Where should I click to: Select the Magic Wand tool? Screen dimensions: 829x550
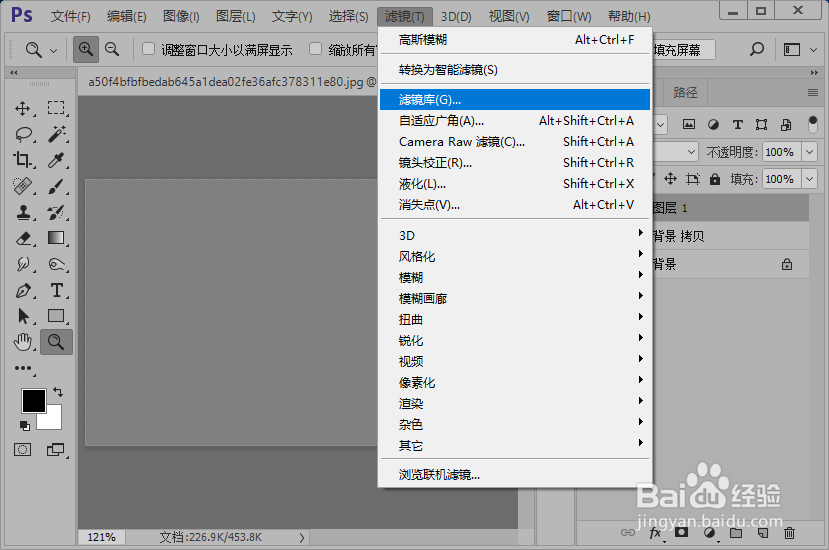57,134
